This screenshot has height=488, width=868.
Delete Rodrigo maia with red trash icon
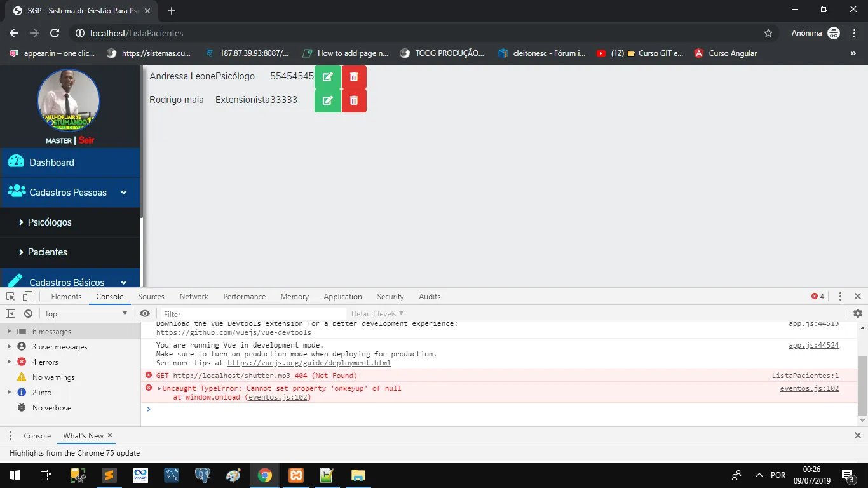(x=354, y=100)
